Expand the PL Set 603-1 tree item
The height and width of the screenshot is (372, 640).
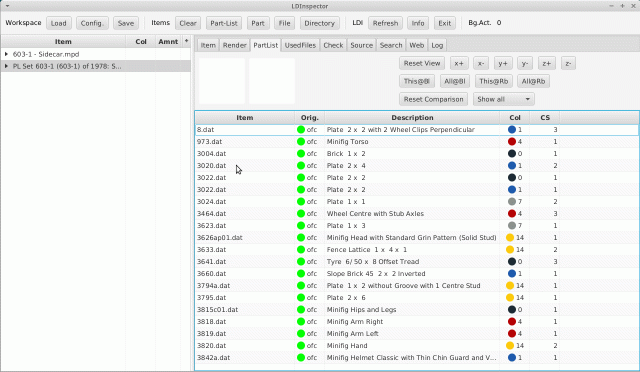pos(6,66)
